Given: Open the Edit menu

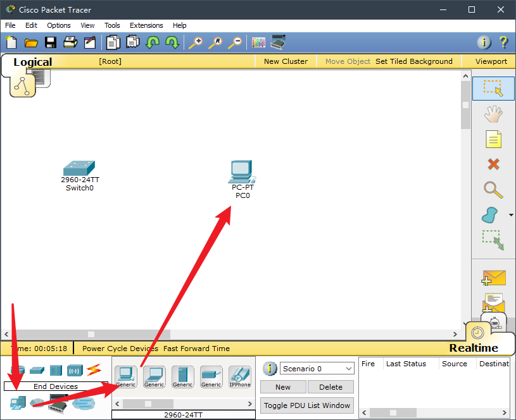Looking at the screenshot, I should pyautogui.click(x=31, y=25).
